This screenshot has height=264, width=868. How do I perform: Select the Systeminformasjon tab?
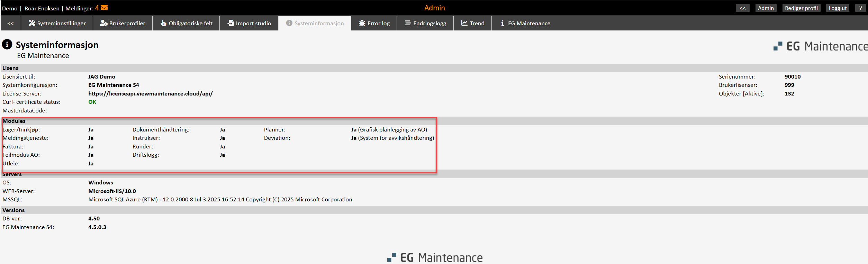click(315, 23)
